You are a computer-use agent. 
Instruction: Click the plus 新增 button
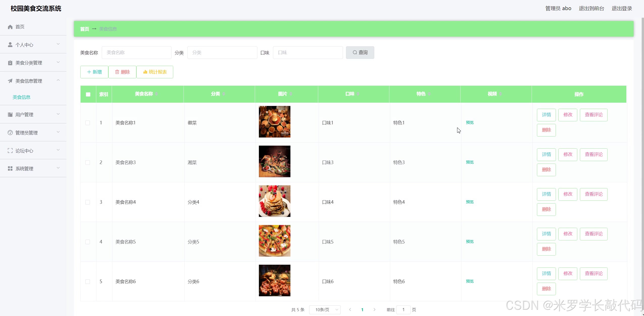tap(94, 72)
